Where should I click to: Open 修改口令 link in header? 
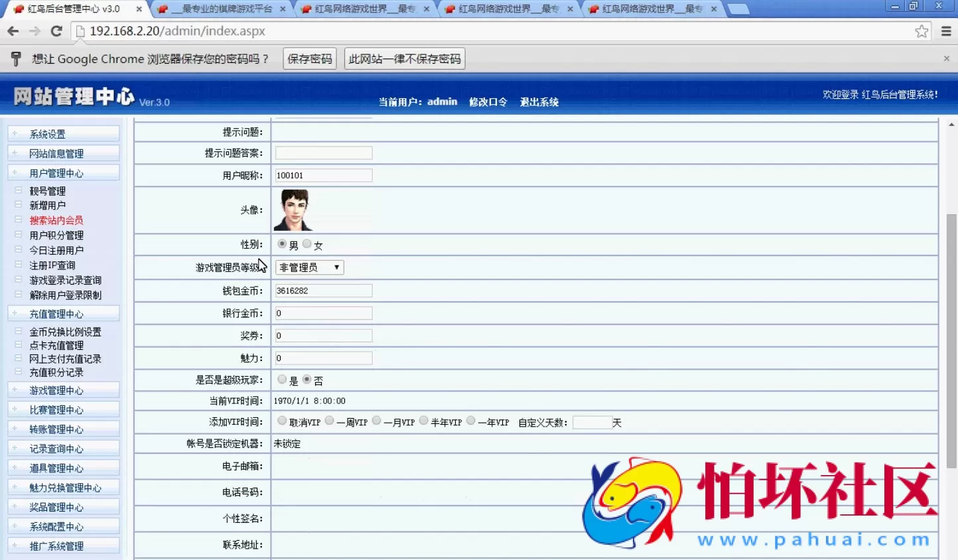point(488,102)
